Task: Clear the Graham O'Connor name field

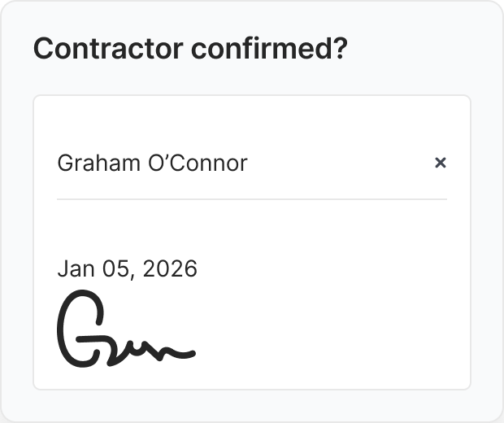Action: tap(441, 163)
